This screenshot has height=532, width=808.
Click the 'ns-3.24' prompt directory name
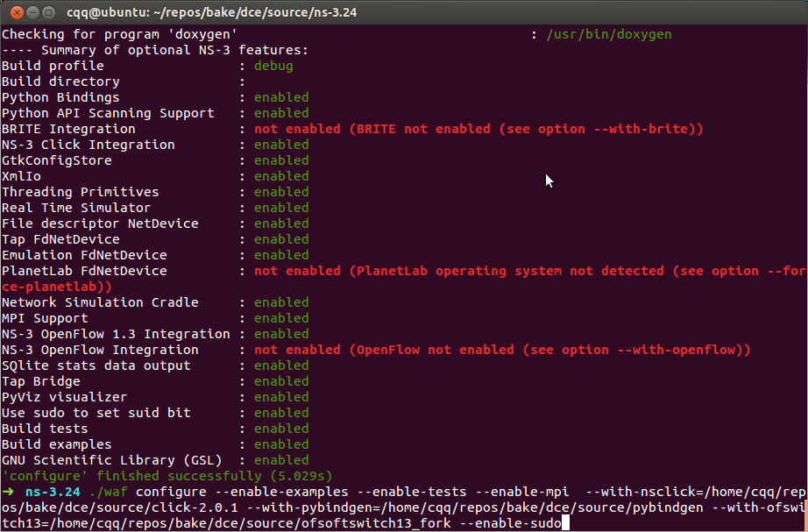(53, 492)
